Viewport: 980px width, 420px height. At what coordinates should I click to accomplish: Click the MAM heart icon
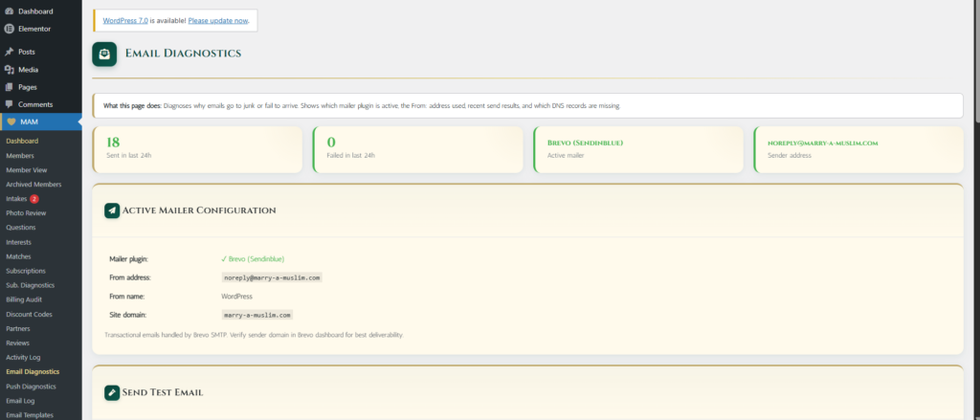tap(11, 122)
